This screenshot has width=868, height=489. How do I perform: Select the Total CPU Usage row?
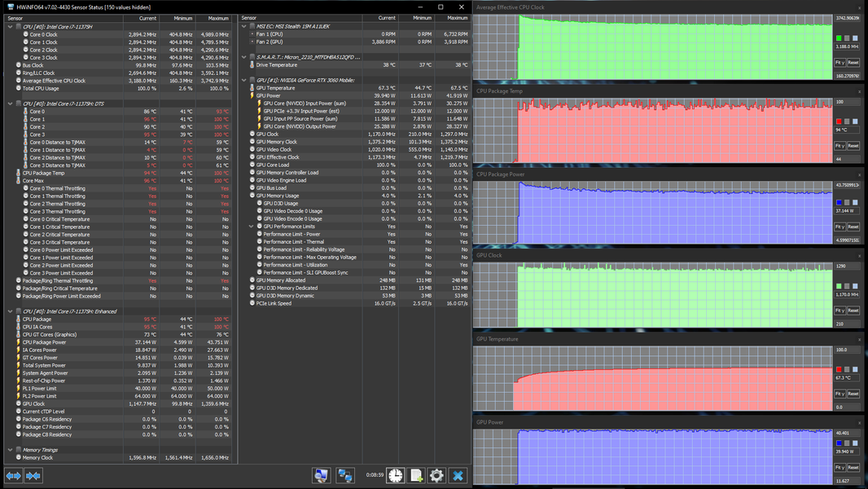tap(118, 89)
